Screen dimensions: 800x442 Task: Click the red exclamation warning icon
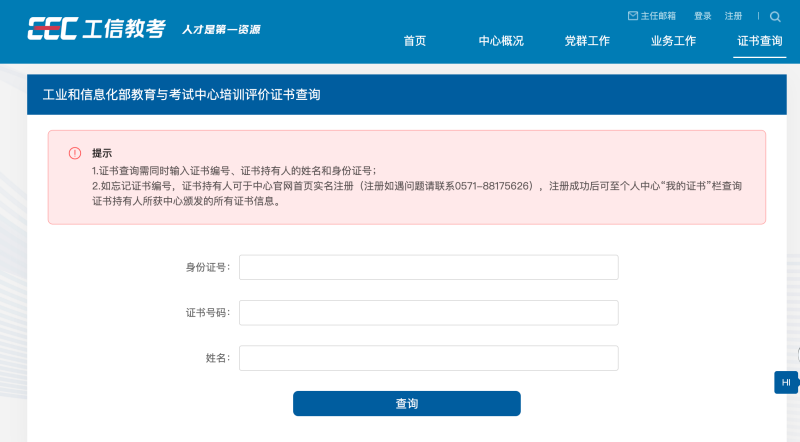click(75, 153)
